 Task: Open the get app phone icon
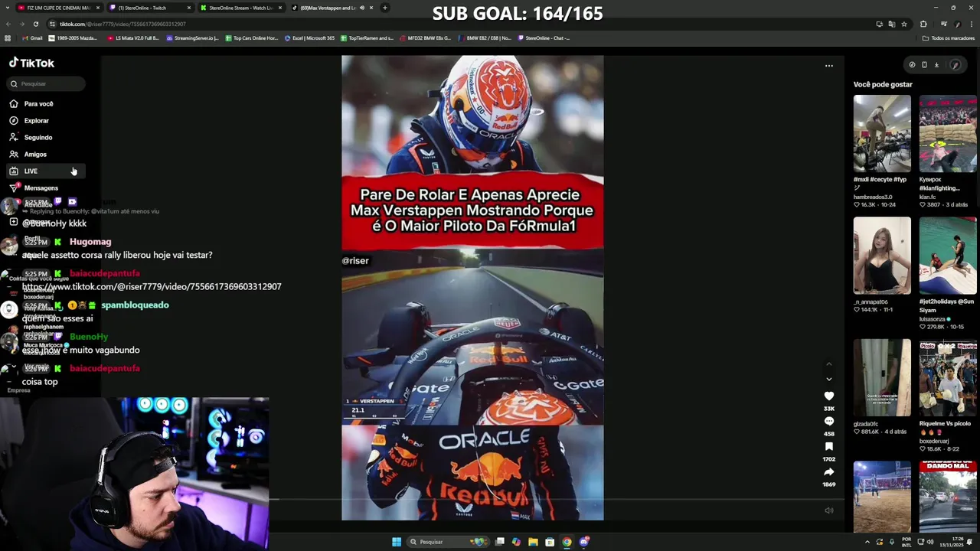click(924, 65)
